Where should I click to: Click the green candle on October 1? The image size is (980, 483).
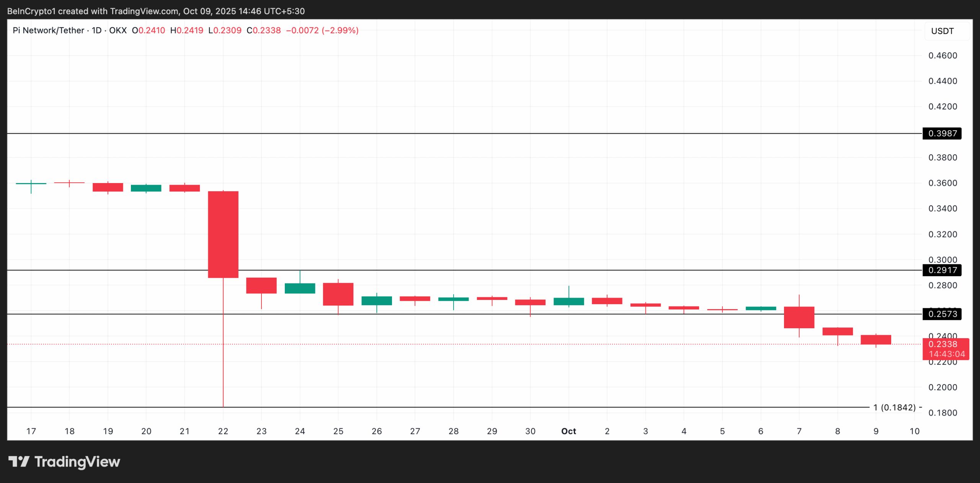[568, 301]
